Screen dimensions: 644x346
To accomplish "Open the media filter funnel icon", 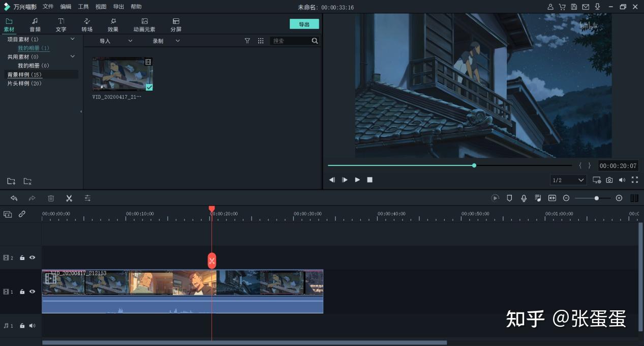I will click(248, 41).
